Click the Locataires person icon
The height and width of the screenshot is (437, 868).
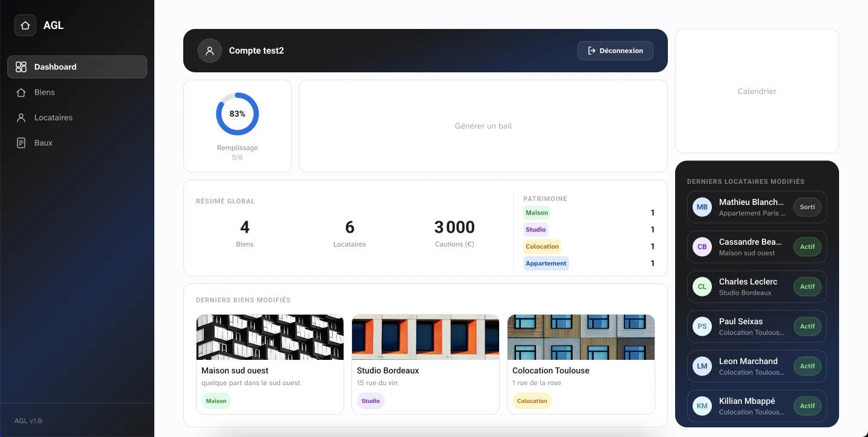coord(21,118)
